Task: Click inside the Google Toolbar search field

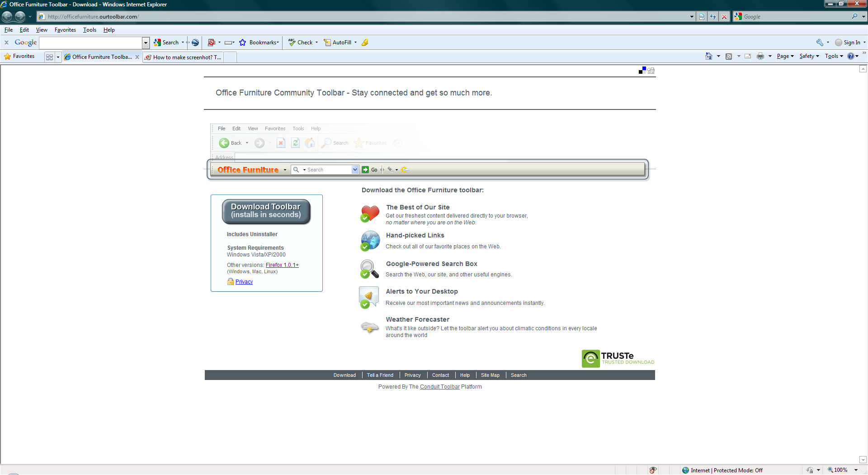Action: [91, 43]
